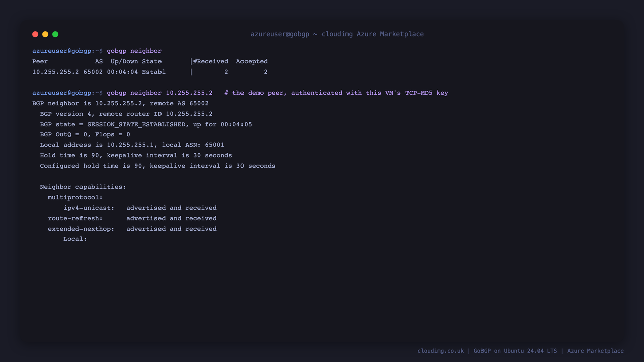Click the 'Peer' column header

40,61
